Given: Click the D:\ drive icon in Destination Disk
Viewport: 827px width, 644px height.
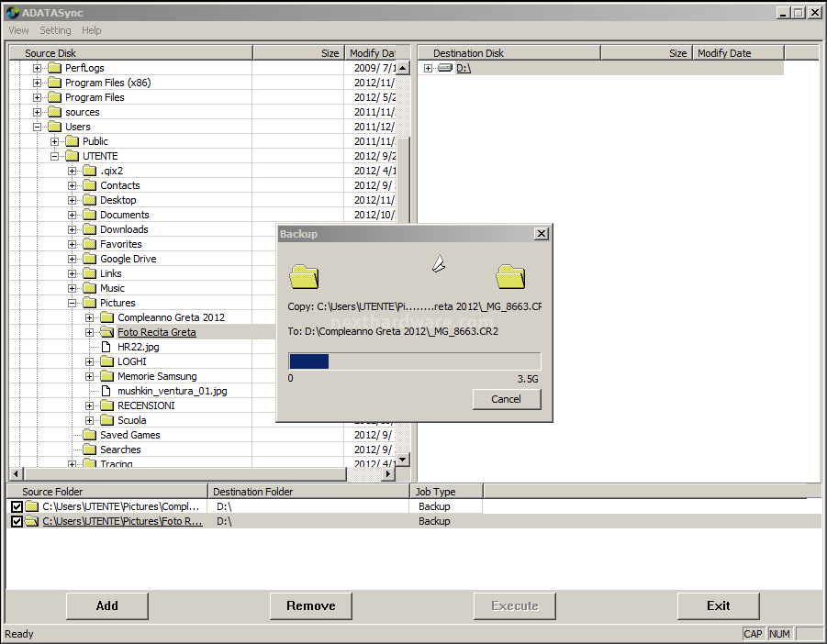Looking at the screenshot, I should pos(445,68).
